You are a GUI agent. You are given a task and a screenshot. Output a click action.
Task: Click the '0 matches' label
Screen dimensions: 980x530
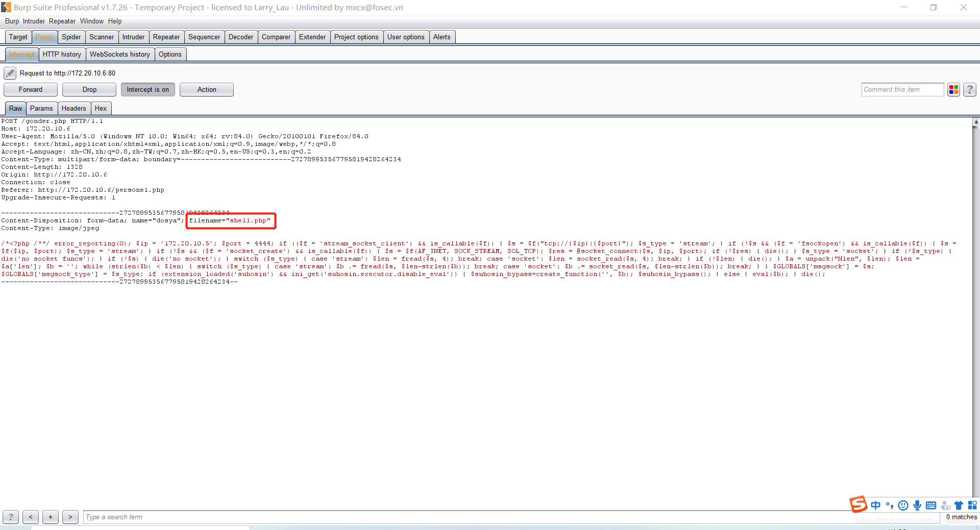961,517
